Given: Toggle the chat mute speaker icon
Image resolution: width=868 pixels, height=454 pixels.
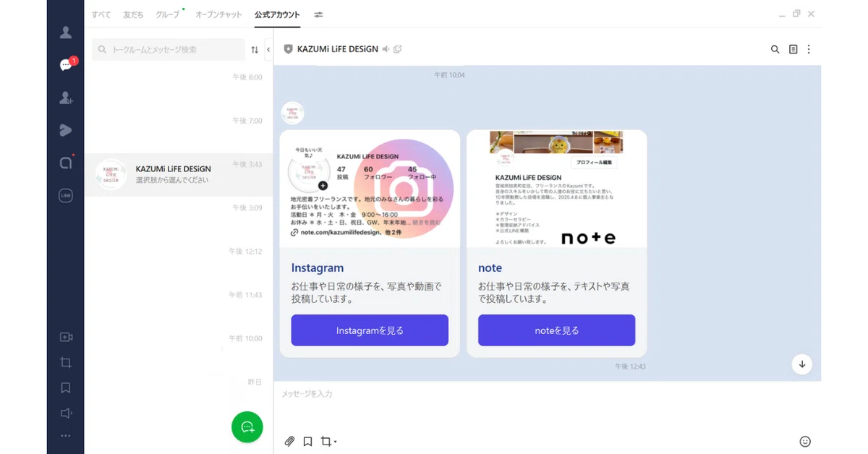Looking at the screenshot, I should click(x=386, y=49).
